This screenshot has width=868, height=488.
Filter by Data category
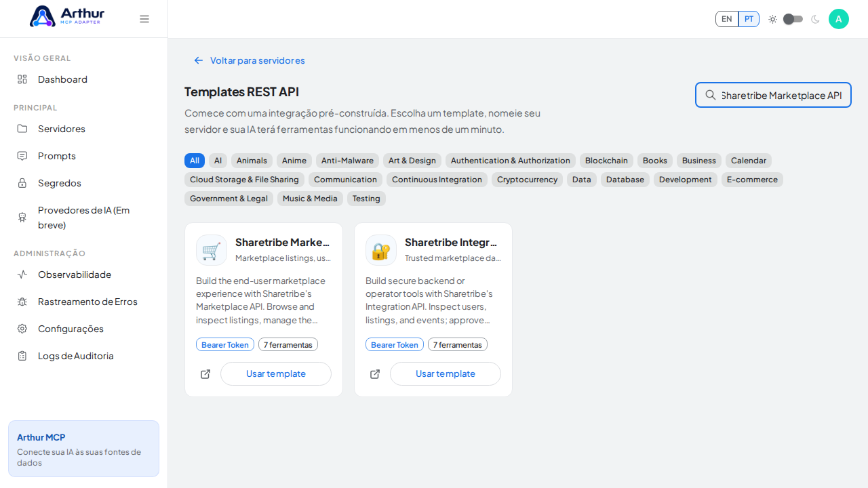pyautogui.click(x=582, y=180)
